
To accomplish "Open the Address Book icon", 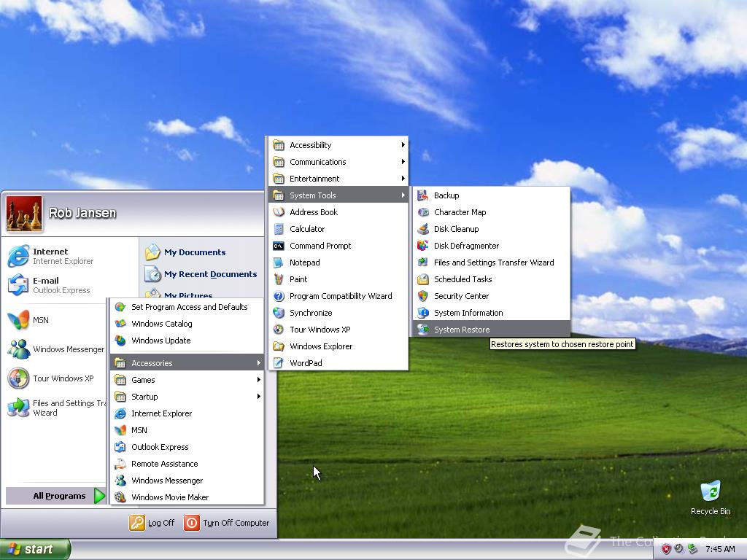I will (279, 212).
